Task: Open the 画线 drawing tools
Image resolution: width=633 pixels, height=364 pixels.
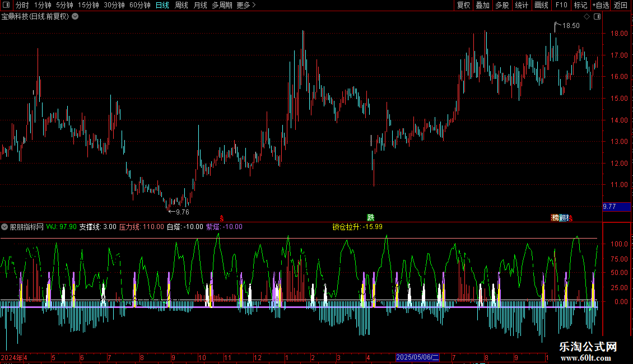Action: tap(541, 5)
